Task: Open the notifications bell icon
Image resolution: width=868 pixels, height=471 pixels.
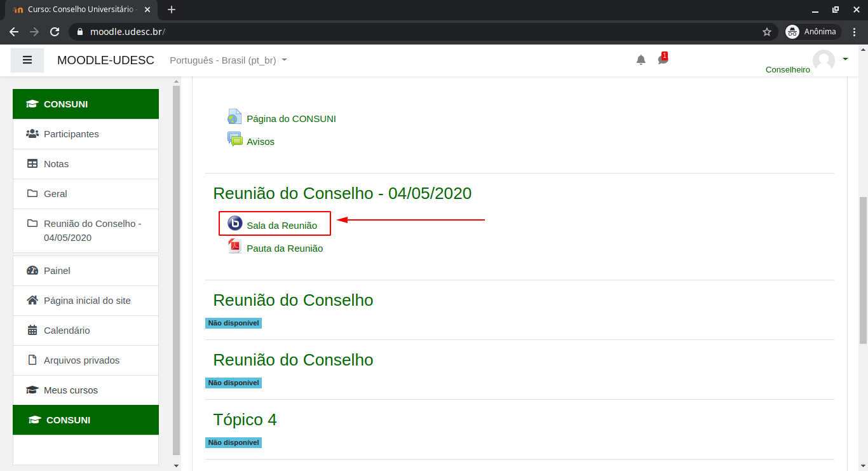Action: click(x=641, y=60)
